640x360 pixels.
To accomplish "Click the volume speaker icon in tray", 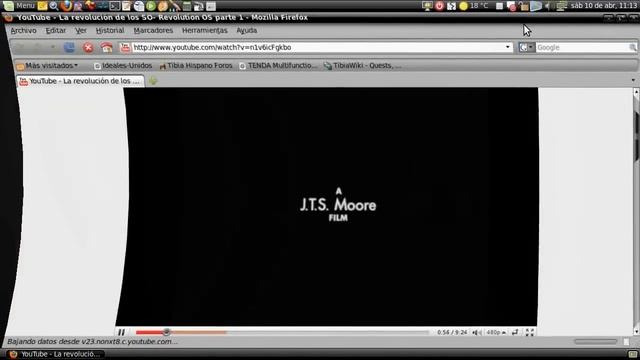I will pos(549,6).
